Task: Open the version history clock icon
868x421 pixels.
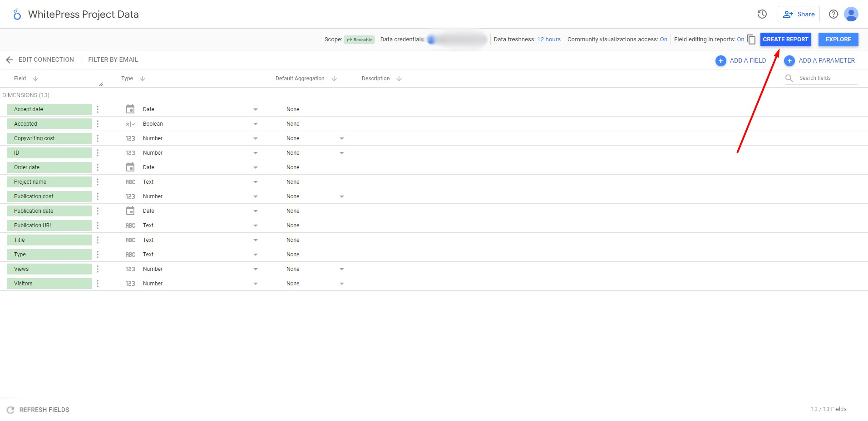Action: pos(762,14)
